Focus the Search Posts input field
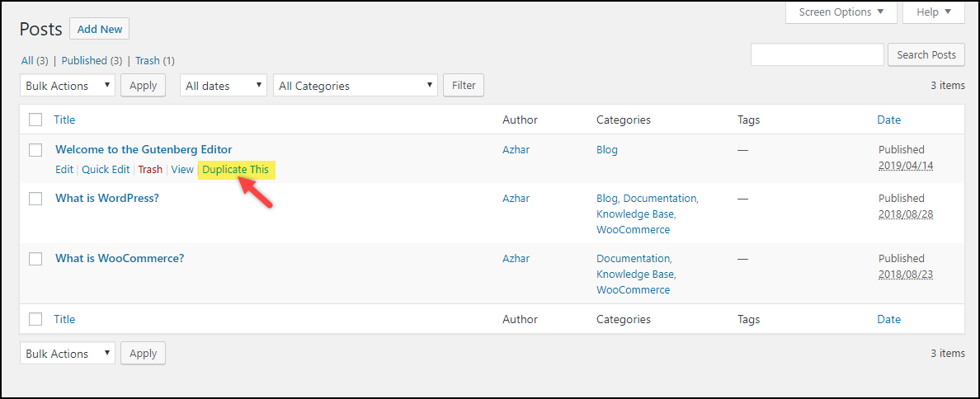 817,54
